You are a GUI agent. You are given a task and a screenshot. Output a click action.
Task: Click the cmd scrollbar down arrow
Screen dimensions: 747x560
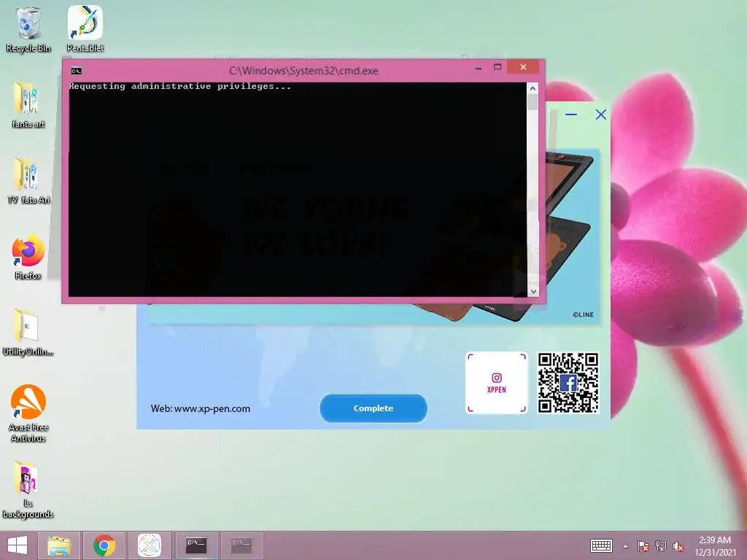point(533,292)
